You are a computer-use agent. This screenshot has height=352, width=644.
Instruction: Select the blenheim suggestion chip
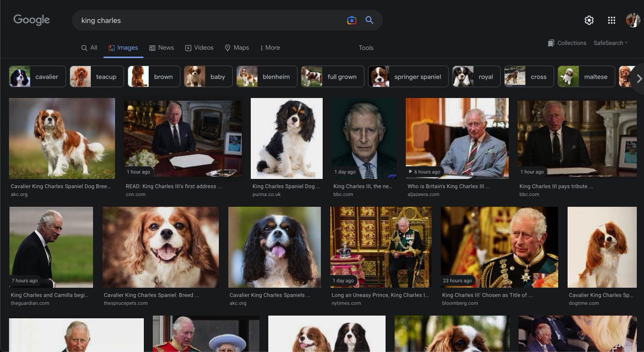tap(267, 77)
